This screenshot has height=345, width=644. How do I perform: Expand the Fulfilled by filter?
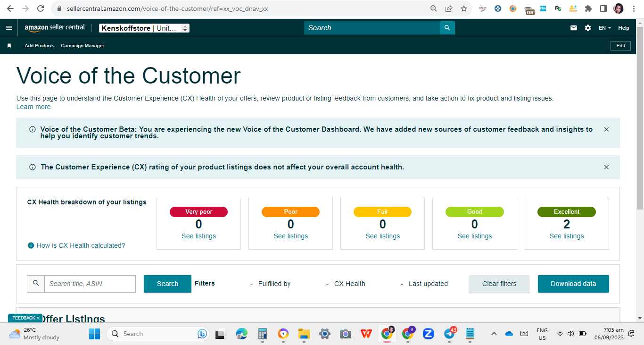point(270,284)
